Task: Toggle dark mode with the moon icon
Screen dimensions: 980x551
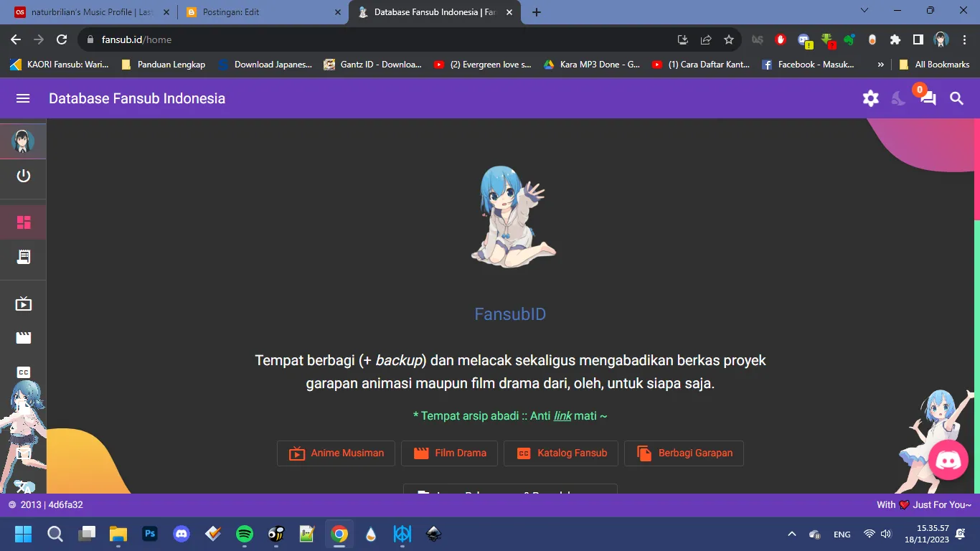Action: 898,98
